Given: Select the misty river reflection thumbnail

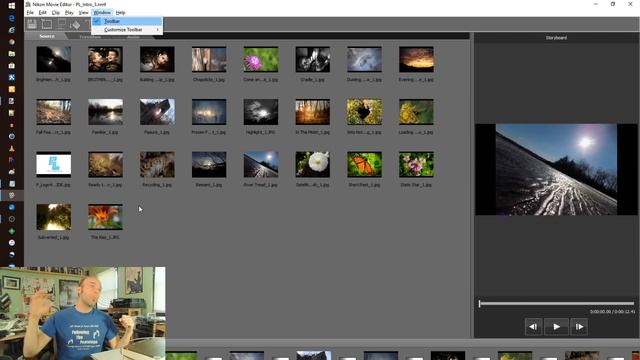Looking at the screenshot, I should coord(105,112).
